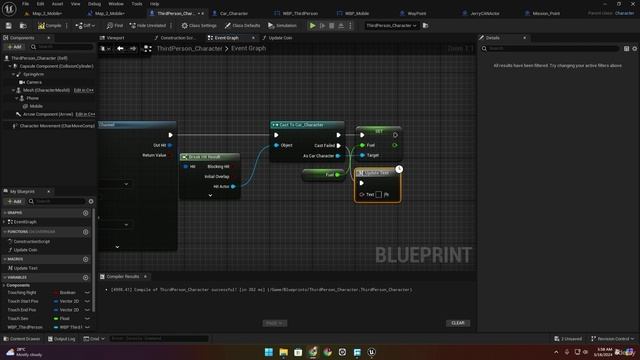Image resolution: width=640 pixels, height=360 pixels.
Task: Open the ThirdPerson_Character debug object dropdown
Action: tap(391, 25)
